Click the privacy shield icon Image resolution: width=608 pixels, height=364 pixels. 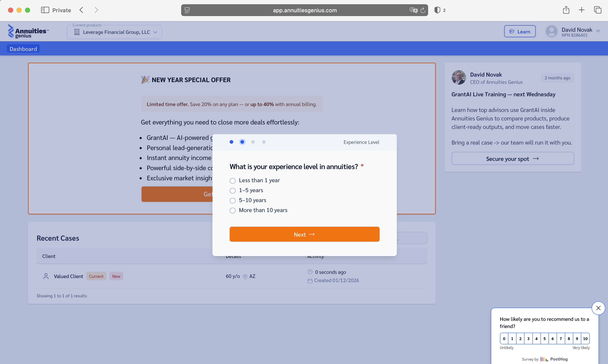click(x=437, y=10)
